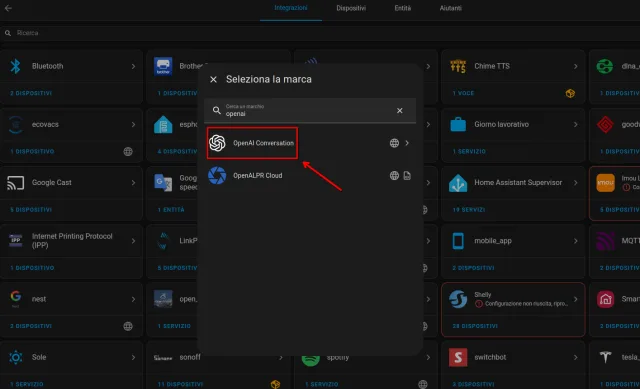The image size is (640, 389).
Task: Open the Aiutanti tab
Action: click(x=451, y=8)
